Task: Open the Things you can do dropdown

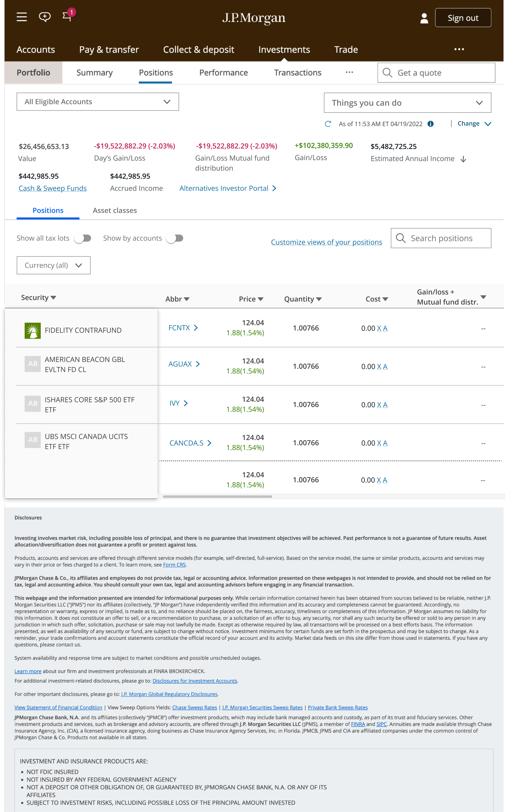Action: click(x=407, y=103)
